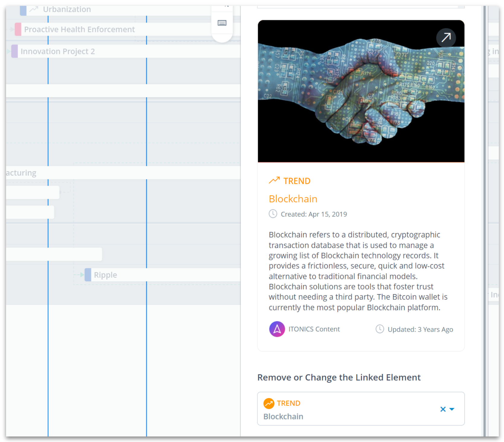Select the ITONICS Content author name
The height and width of the screenshot is (442, 504).
(x=314, y=329)
